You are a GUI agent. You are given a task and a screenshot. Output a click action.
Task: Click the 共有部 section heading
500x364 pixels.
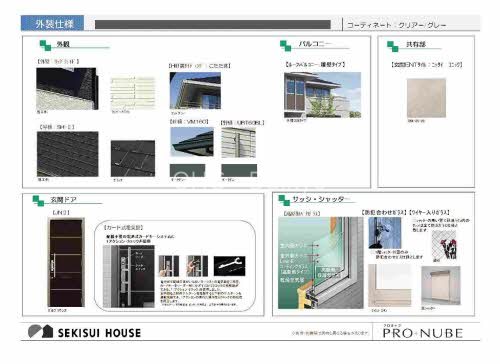coord(415,44)
